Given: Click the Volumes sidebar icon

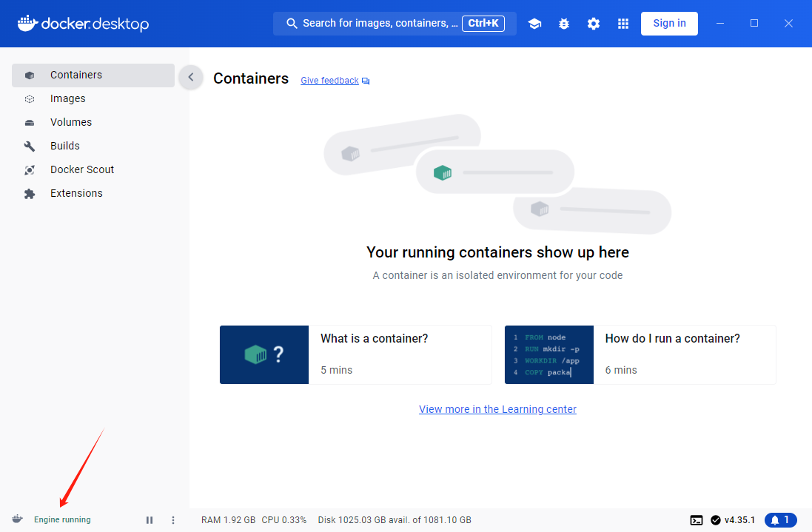Looking at the screenshot, I should (30, 123).
